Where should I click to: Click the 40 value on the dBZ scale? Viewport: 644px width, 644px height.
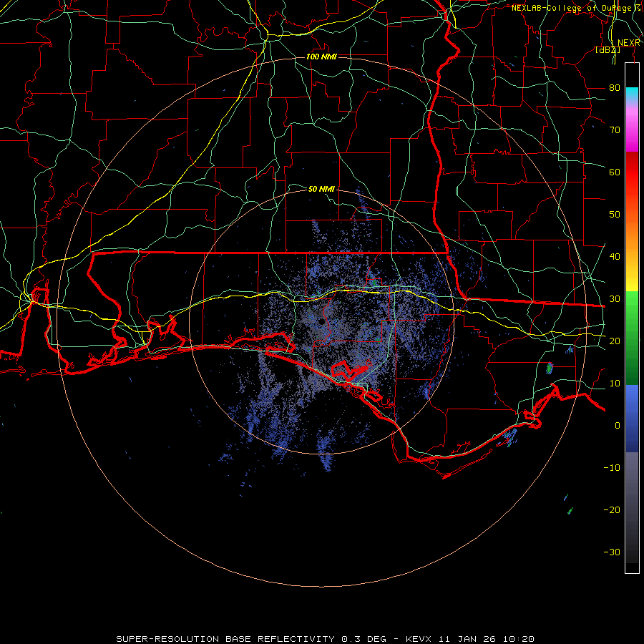point(615,256)
